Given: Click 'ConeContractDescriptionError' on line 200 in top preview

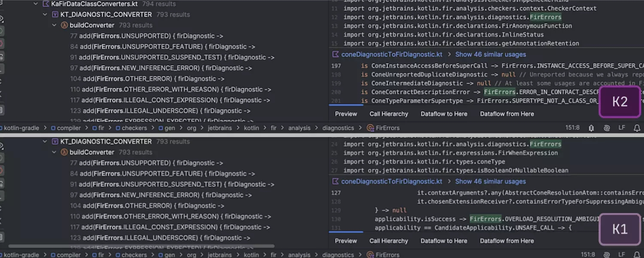Looking at the screenshot, I should [x=421, y=92].
